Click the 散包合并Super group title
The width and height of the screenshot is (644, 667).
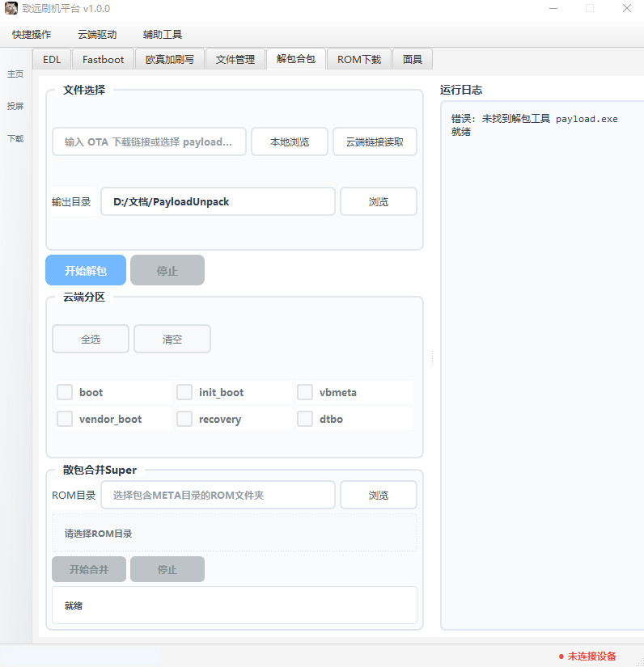coord(100,470)
